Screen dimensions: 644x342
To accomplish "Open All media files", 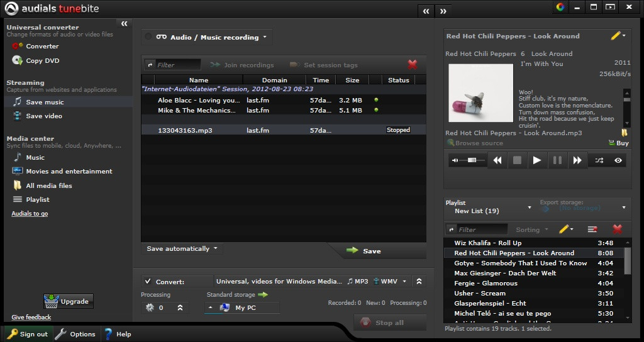I will pos(42,185).
